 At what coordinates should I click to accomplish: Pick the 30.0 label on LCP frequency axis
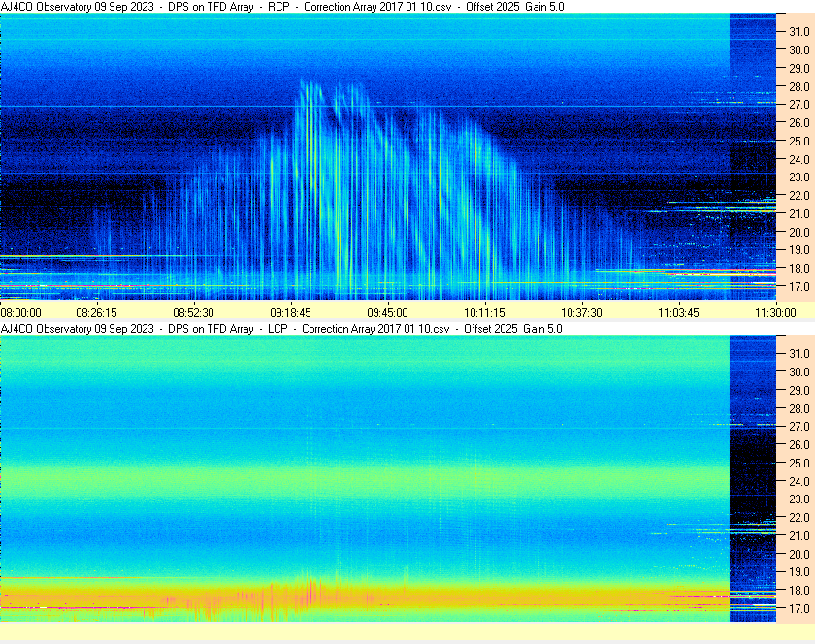click(799, 372)
